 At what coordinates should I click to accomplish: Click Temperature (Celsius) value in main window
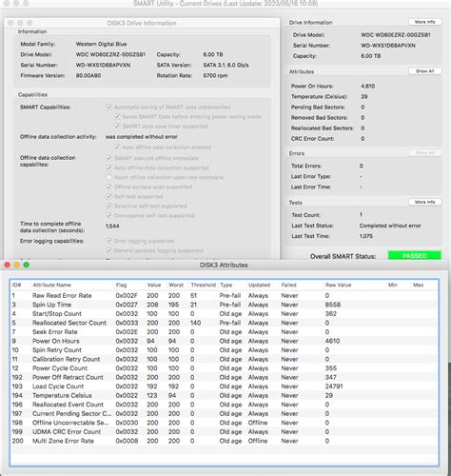[x=364, y=96]
